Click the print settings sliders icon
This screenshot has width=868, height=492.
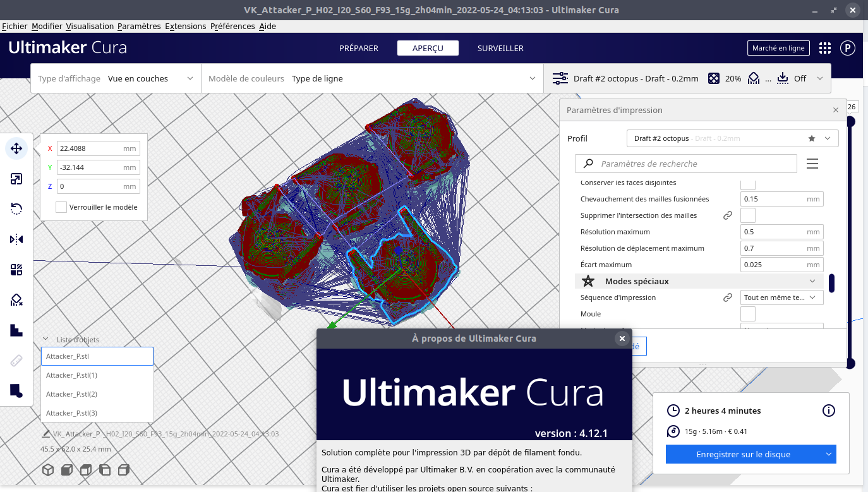(560, 78)
